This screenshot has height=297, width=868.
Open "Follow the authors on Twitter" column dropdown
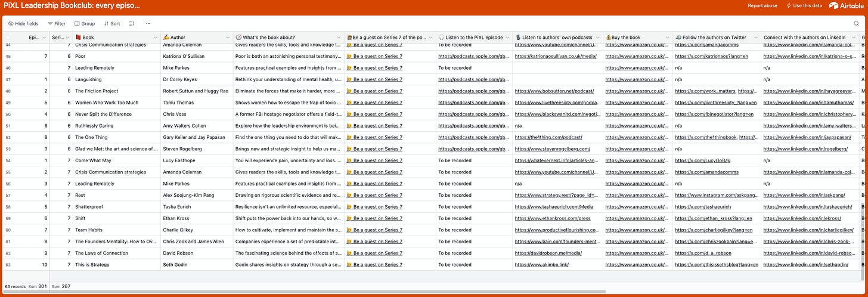click(755, 37)
